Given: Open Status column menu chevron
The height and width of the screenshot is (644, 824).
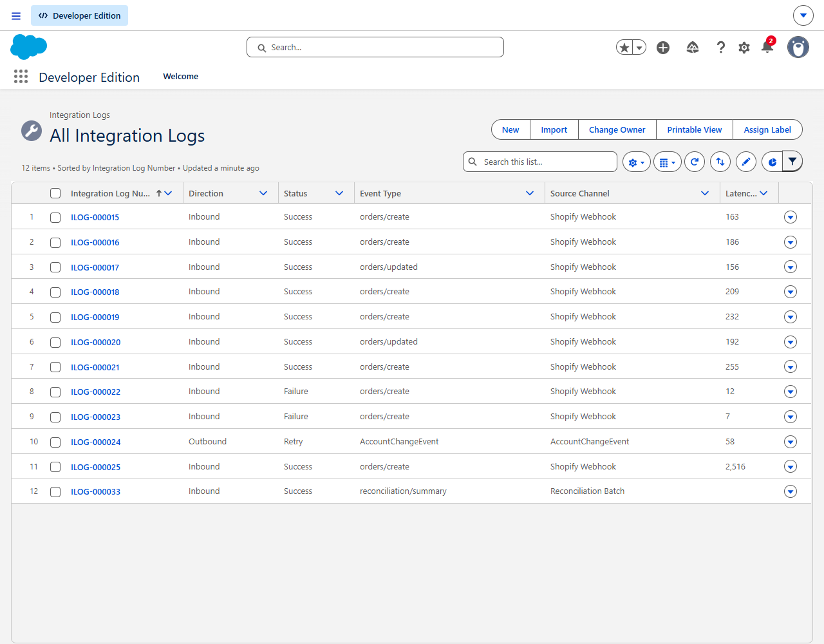Looking at the screenshot, I should (x=339, y=193).
